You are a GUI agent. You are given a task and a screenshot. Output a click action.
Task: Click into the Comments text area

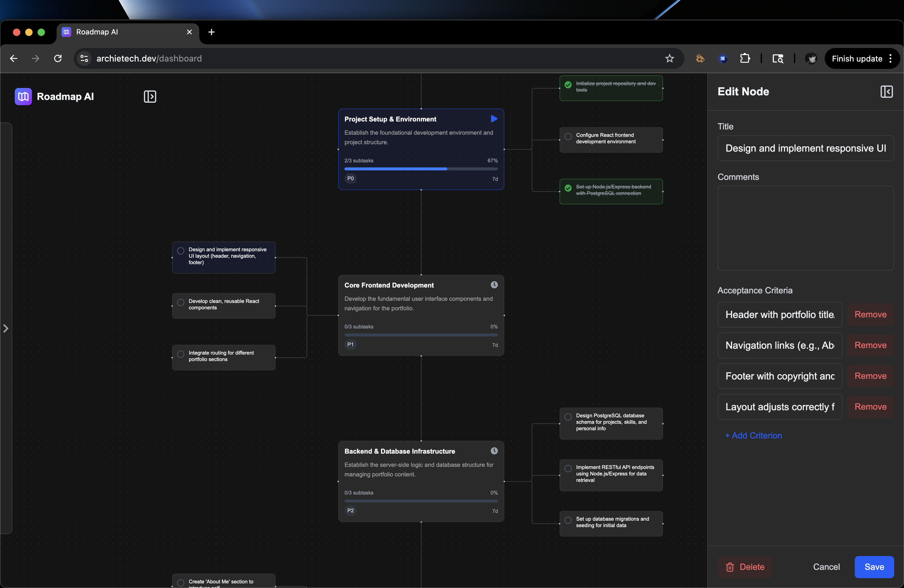coord(805,228)
